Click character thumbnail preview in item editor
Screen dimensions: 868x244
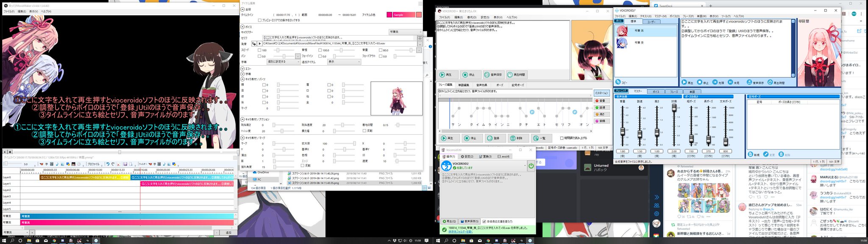coord(397,98)
